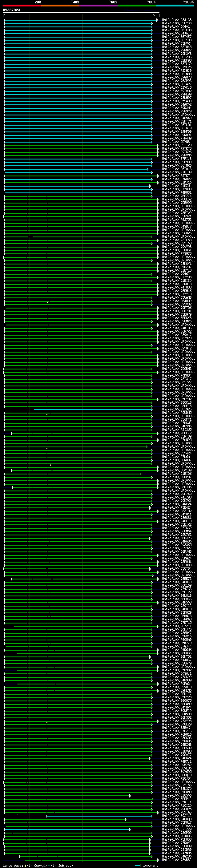Click hit UniRef100_P62753
Screen dimensions: 197x868
pos(177,220)
